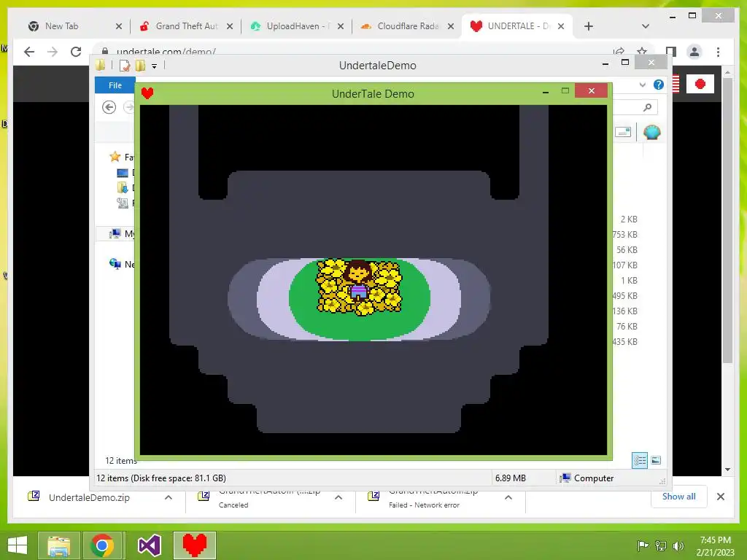Close the Chrome downloads bar
This screenshot has height=560, width=747.
tap(720, 497)
